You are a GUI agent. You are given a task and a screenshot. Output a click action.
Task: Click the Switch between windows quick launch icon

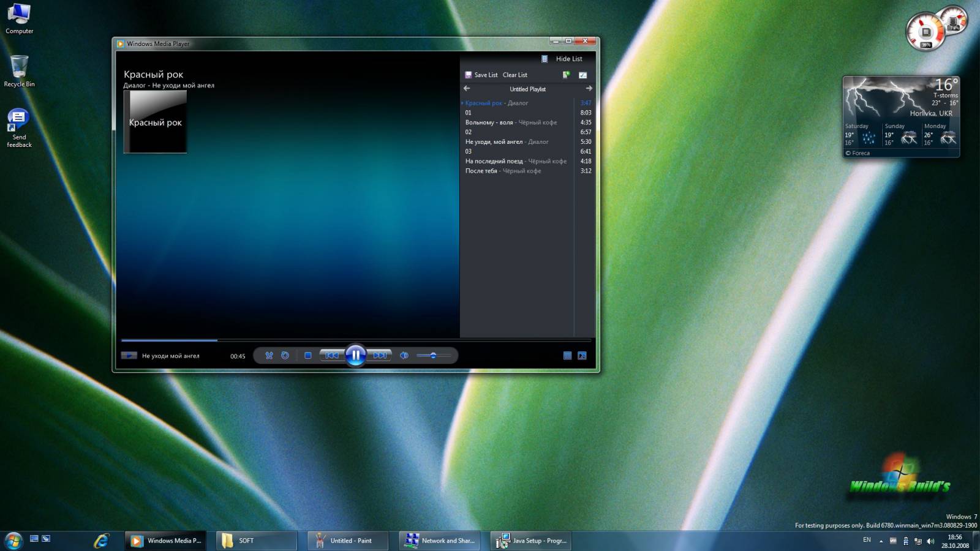coord(46,539)
